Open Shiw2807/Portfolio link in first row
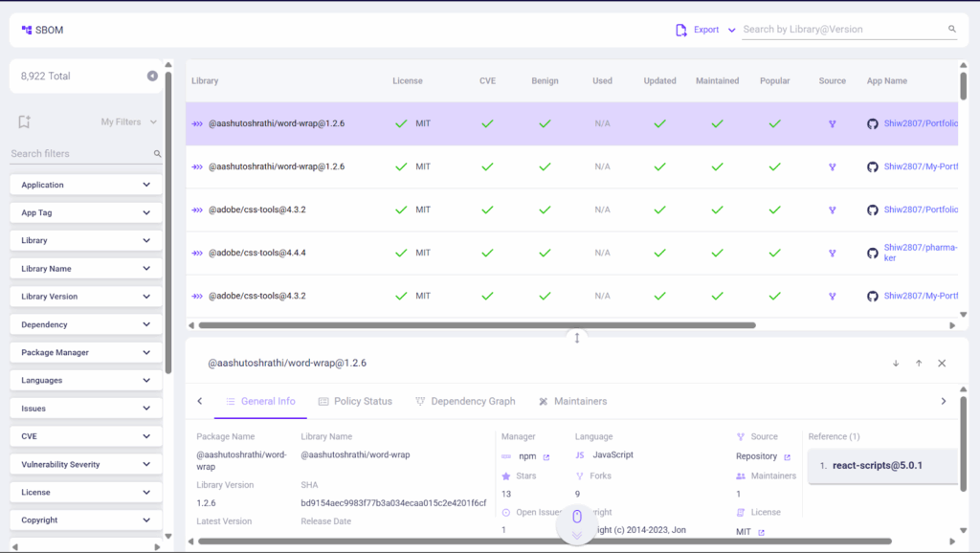 point(921,123)
